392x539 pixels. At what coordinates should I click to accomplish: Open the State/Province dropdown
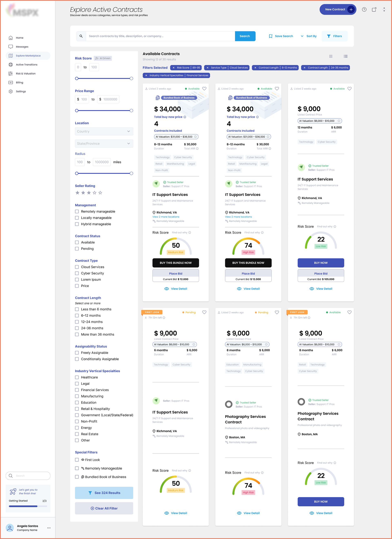(x=104, y=143)
